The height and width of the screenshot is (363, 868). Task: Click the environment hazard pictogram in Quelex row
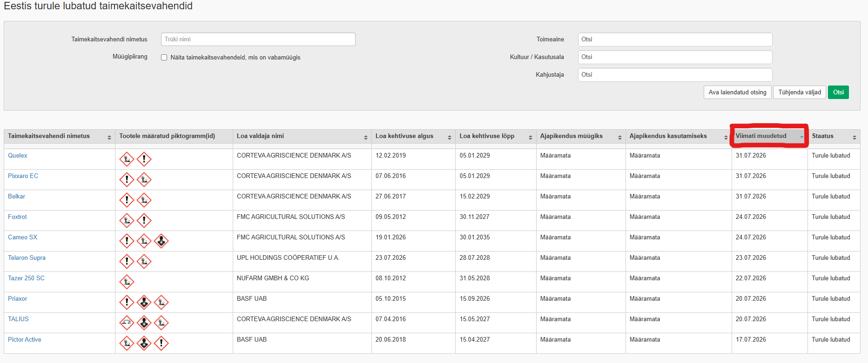click(127, 159)
